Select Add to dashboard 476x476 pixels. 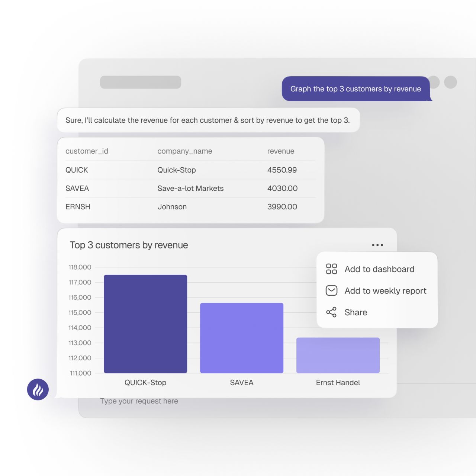pos(379,269)
